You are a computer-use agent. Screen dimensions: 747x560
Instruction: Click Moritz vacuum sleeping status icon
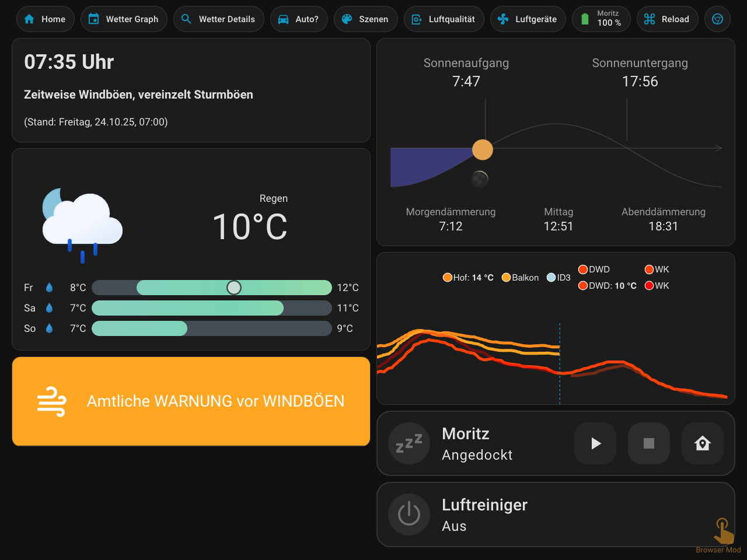pos(409,443)
